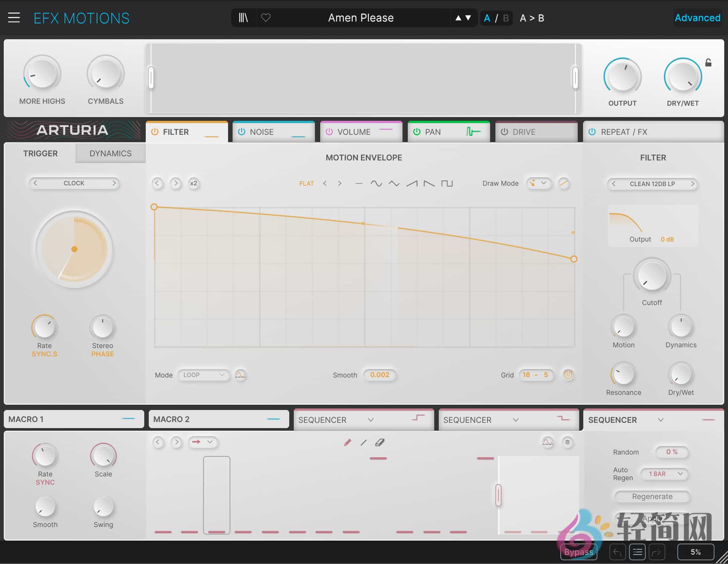Click the Advanced button
728x564 pixels.
[697, 18]
